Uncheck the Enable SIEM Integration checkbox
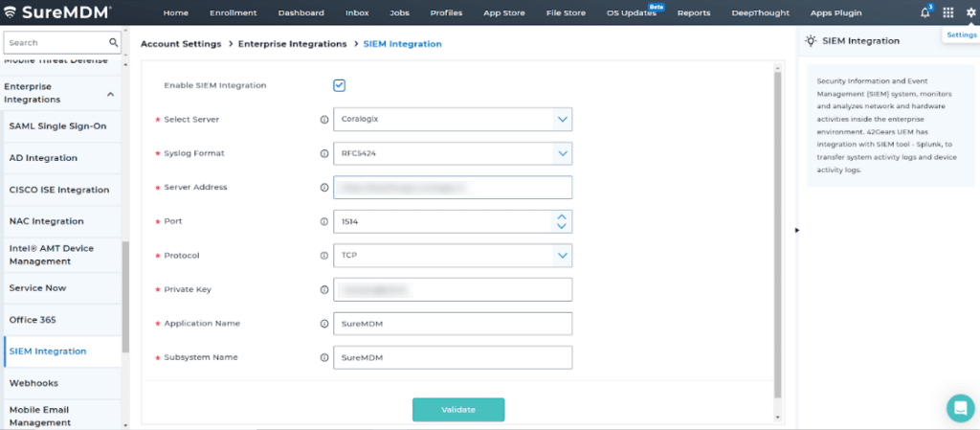This screenshot has width=980, height=430. 340,85
